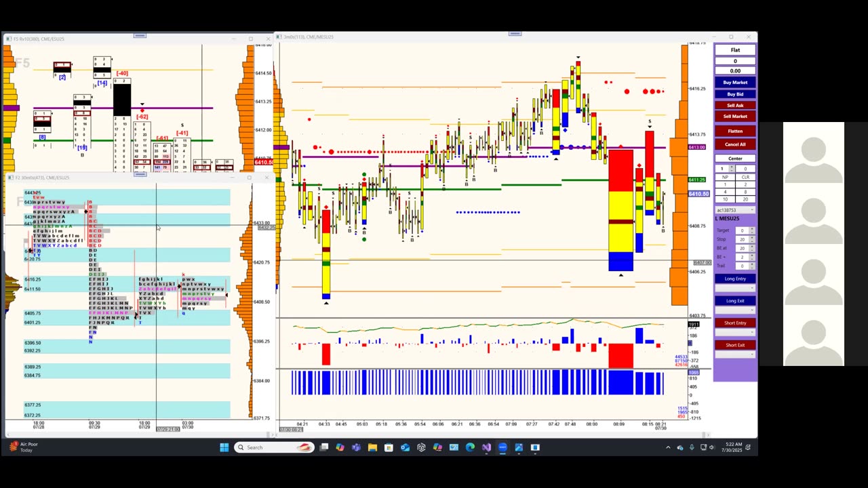The image size is (868, 488).
Task: Open the Windows Start menu
Action: click(224, 447)
